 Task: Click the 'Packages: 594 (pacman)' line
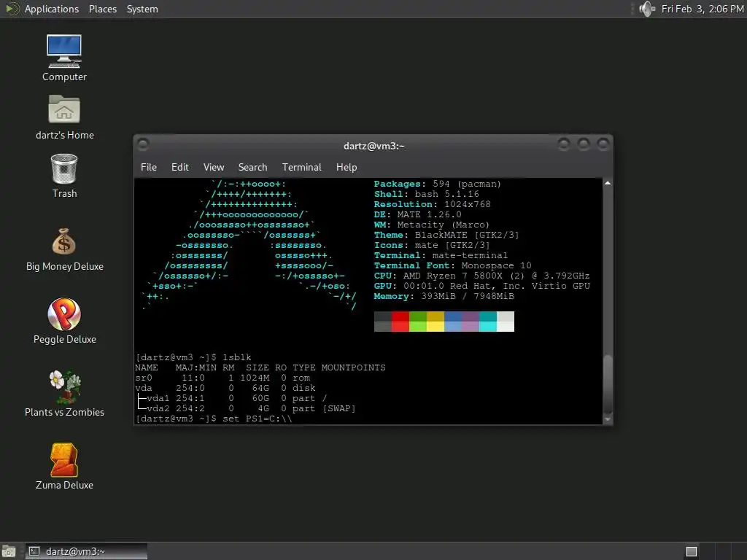438,184
